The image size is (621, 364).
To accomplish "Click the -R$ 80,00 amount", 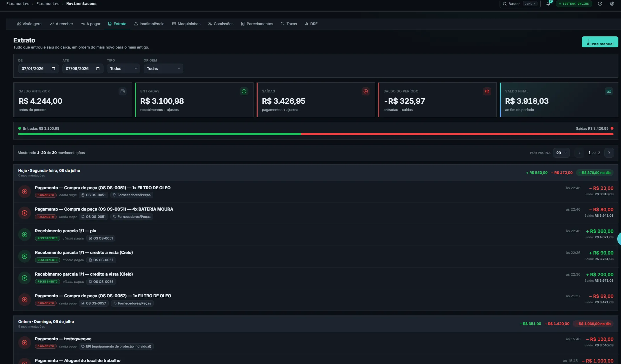I will pos(601,209).
